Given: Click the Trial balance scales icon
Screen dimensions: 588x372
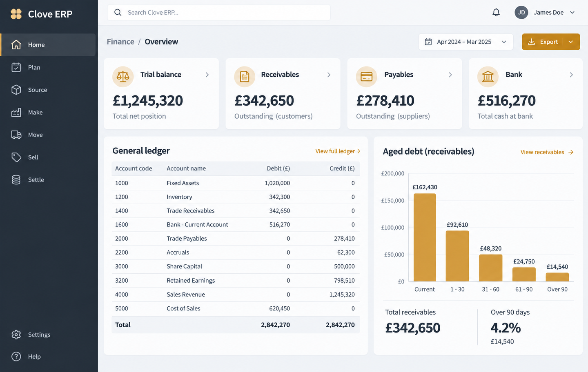Looking at the screenshot, I should (x=123, y=76).
